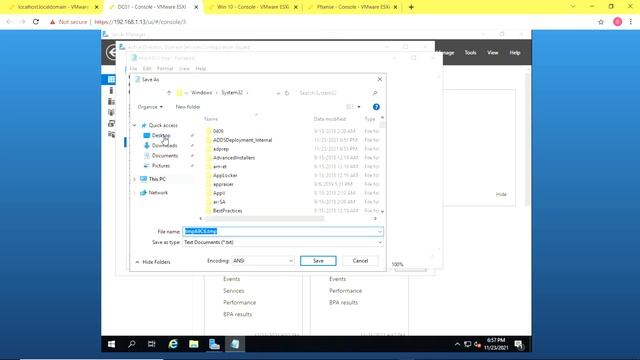Open the Help menu in Server Manager

coord(515,53)
